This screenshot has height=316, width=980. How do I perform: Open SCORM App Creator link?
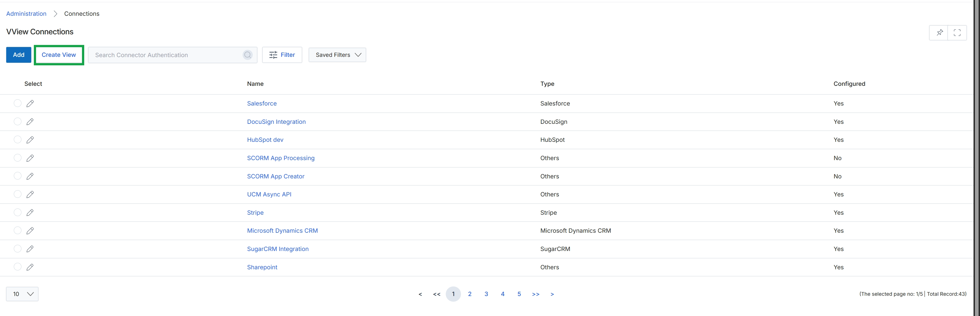tap(276, 176)
